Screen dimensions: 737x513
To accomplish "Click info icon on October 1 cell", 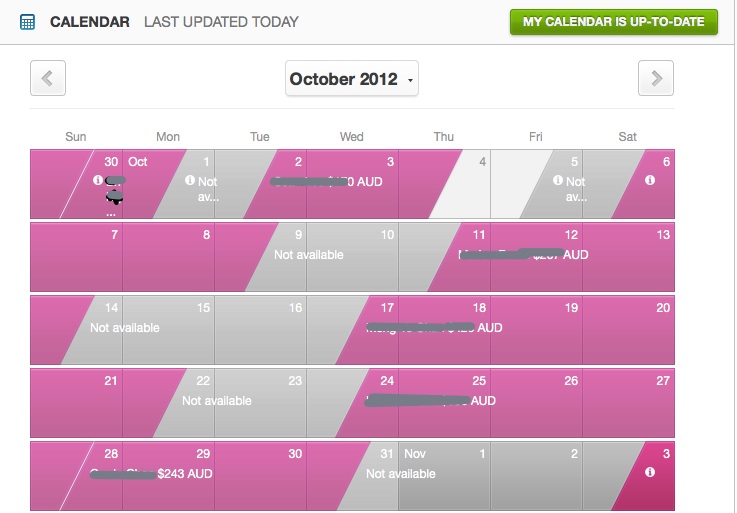I will [190, 180].
